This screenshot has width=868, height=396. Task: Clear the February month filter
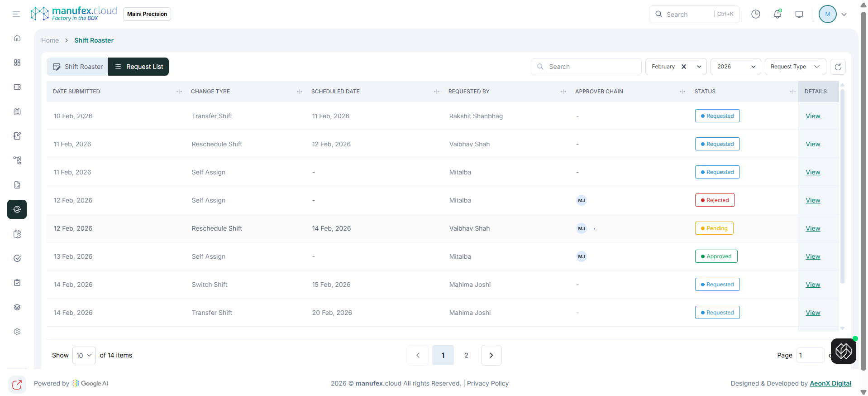pyautogui.click(x=684, y=67)
